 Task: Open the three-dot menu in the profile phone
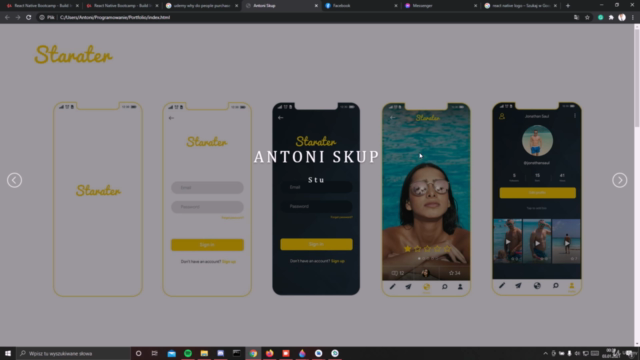[x=575, y=116]
